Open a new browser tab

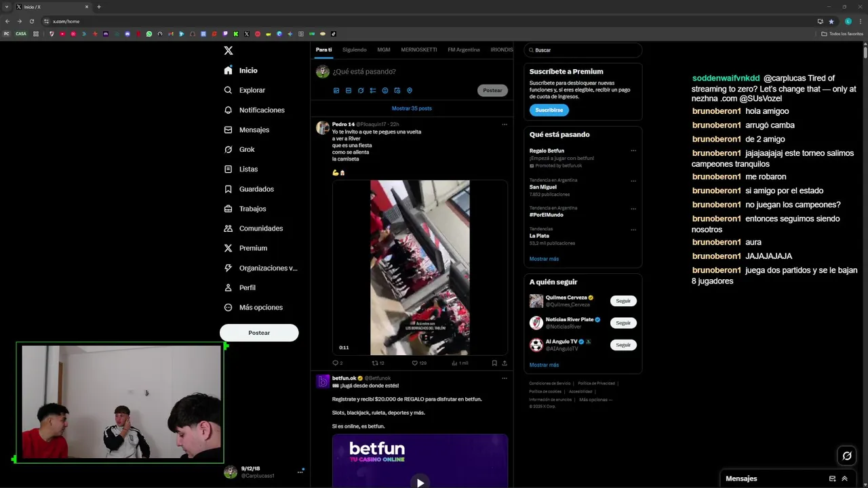point(98,7)
